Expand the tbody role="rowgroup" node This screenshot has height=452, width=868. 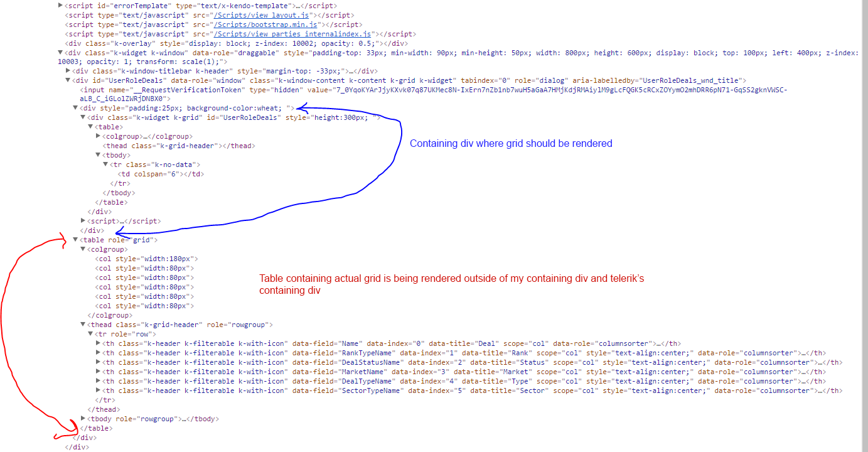coord(83,419)
